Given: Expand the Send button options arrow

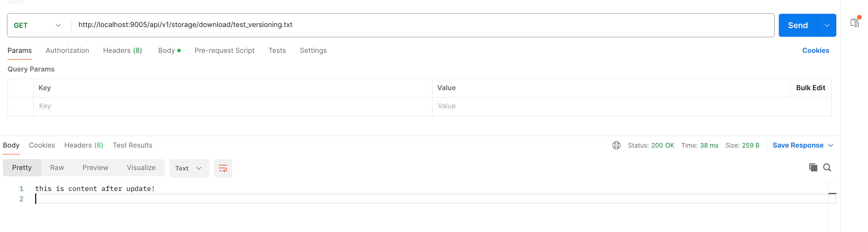Looking at the screenshot, I should 827,26.
